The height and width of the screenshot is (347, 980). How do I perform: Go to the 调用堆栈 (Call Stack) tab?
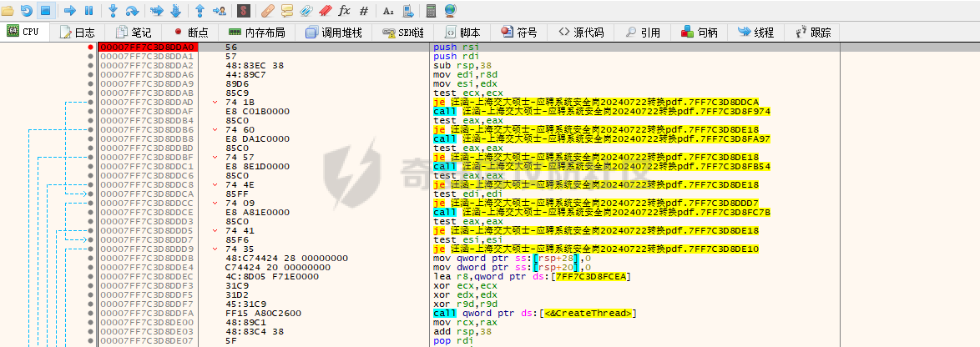pyautogui.click(x=334, y=32)
